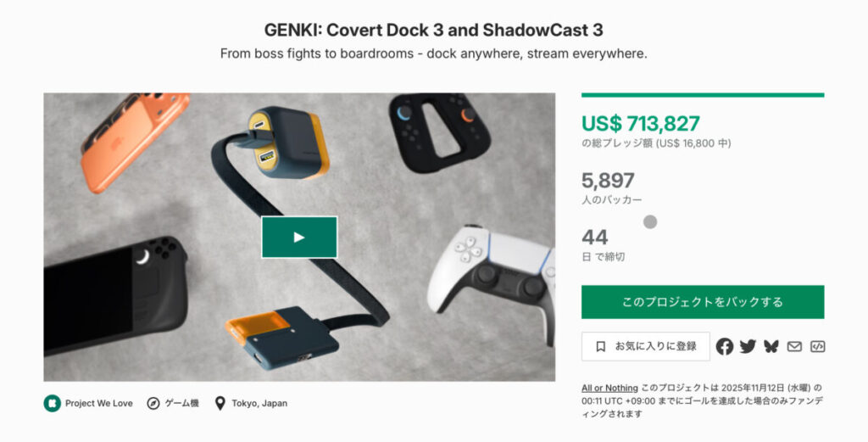Share project on Facebook

pos(724,347)
